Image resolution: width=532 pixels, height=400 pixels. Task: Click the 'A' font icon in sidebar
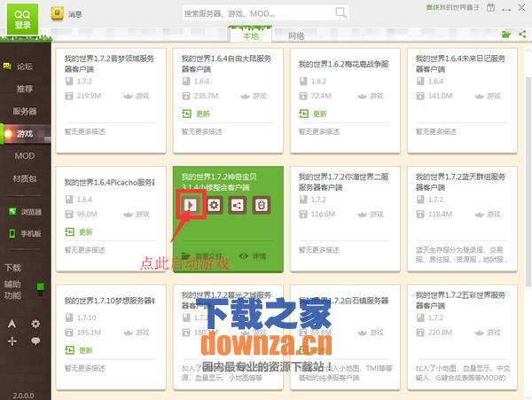[x=12, y=324]
